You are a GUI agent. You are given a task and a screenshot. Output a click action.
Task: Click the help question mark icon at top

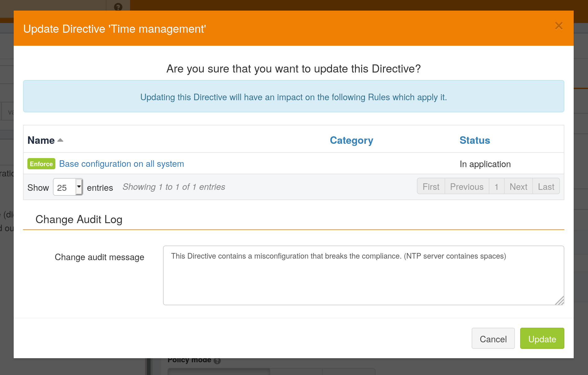118,7
